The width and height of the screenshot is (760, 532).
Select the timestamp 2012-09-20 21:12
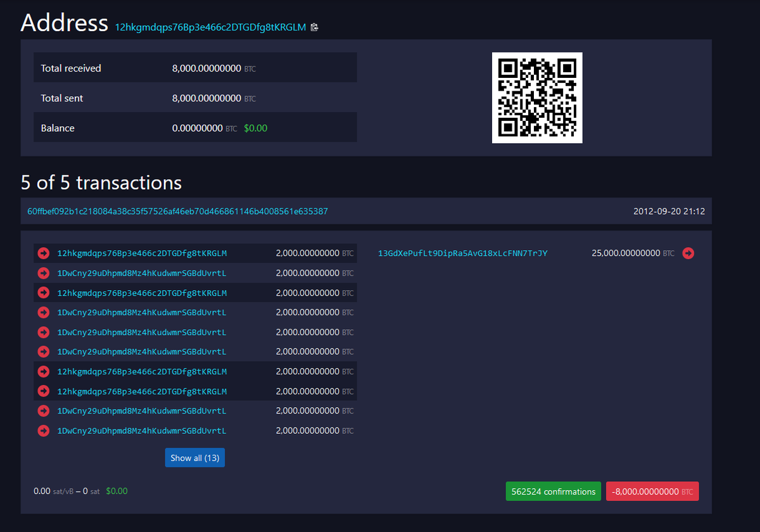pyautogui.click(x=669, y=211)
